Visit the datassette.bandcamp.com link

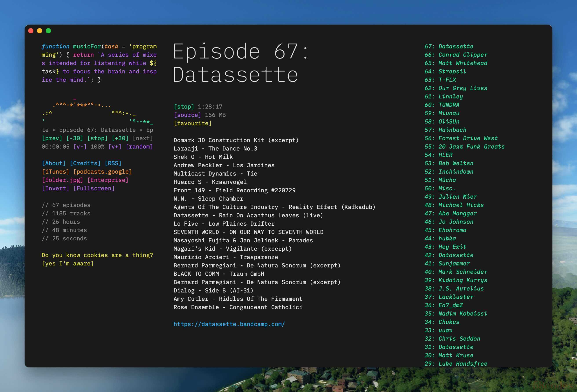pyautogui.click(x=229, y=324)
